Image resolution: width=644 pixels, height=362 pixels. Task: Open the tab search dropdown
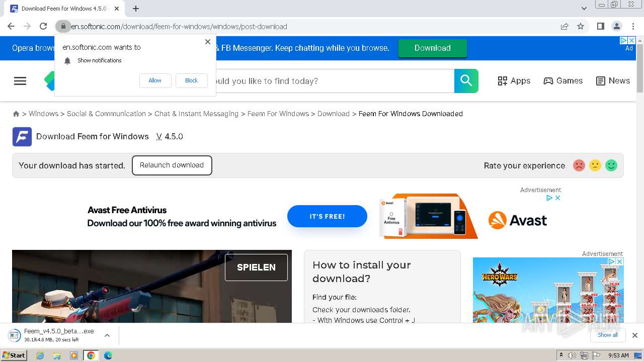pyautogui.click(x=584, y=9)
